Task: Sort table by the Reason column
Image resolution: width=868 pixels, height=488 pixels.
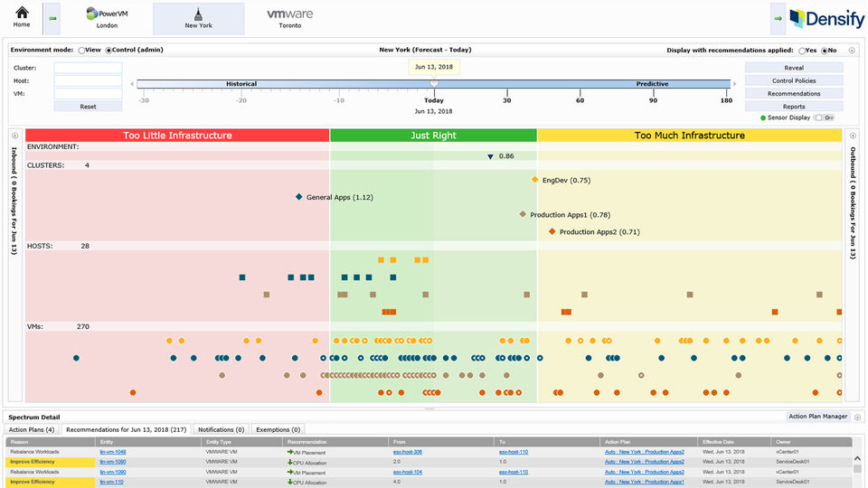Action: click(51, 442)
